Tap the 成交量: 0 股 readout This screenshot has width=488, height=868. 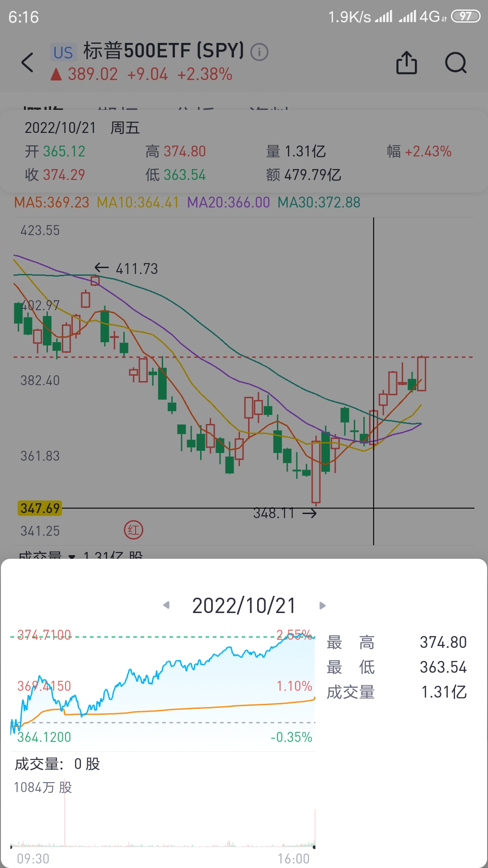click(x=57, y=764)
